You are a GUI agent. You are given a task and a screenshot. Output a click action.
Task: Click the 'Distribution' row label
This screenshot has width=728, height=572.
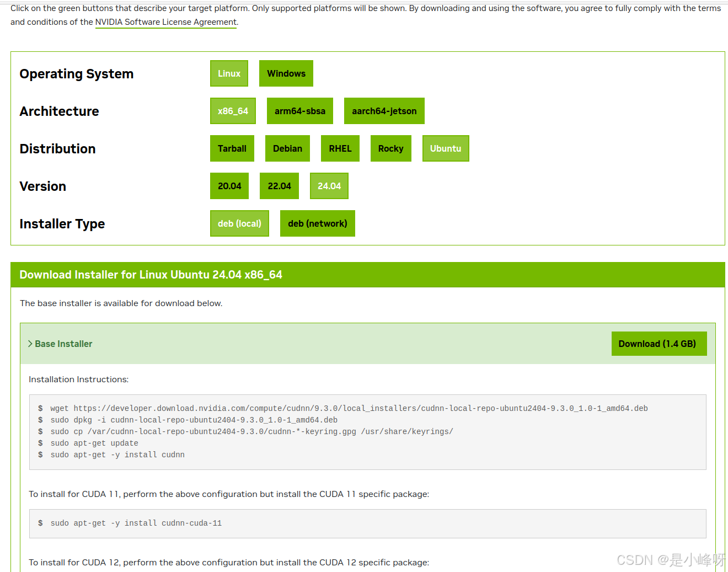[57, 149]
